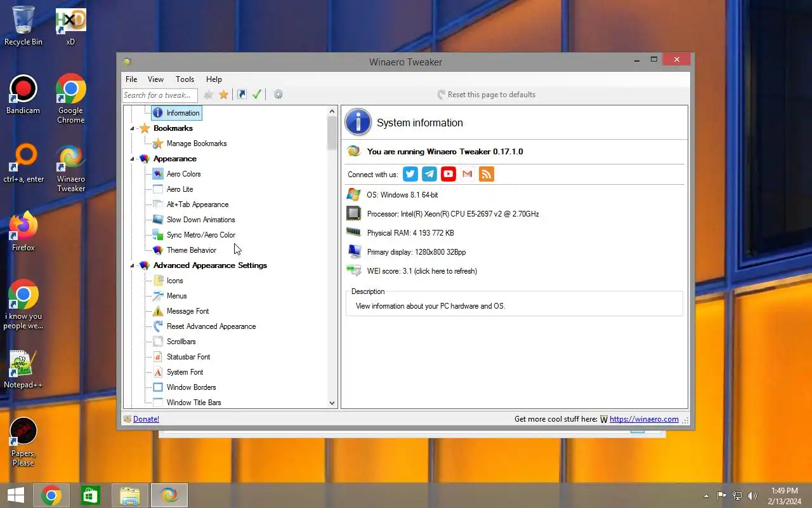Open File Explorer from the taskbar
The image size is (812, 508).
coord(129,495)
